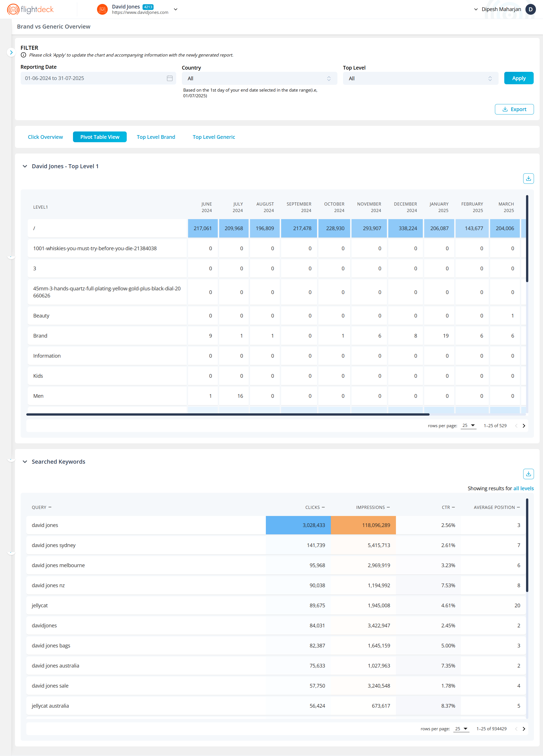
Task: Click the david jones impressions cell 118,096,289
Action: [x=363, y=525]
